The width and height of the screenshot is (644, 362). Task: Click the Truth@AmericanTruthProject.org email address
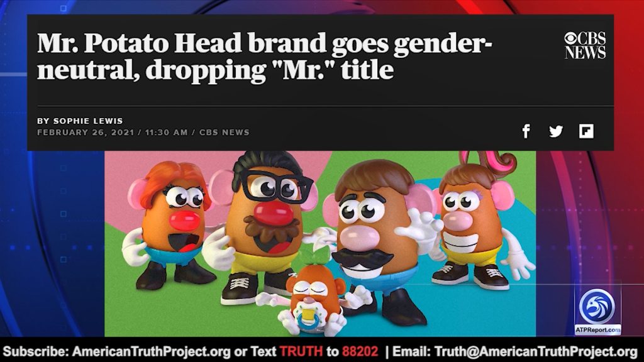pyautogui.click(x=536, y=352)
